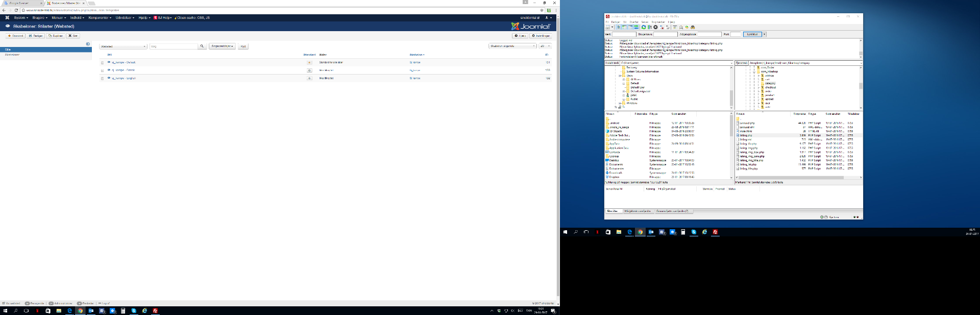980x315 pixels.
Task: Open FileZilla Server menu
Action: click(x=645, y=22)
